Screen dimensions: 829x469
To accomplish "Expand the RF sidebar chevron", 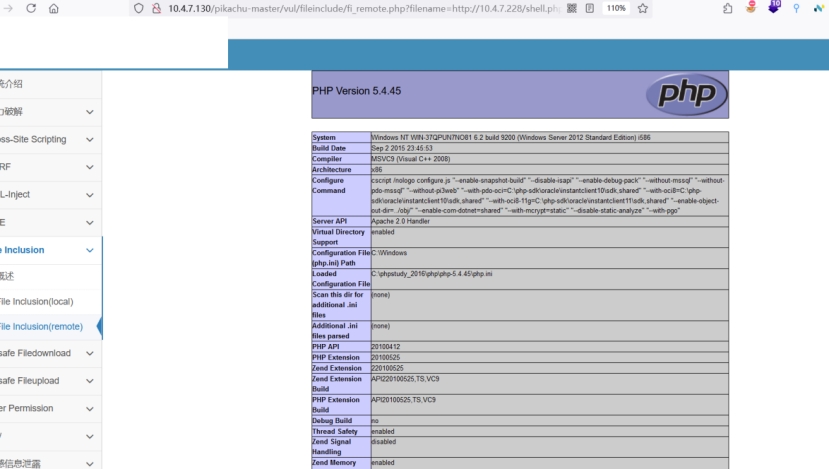I will pos(90,167).
